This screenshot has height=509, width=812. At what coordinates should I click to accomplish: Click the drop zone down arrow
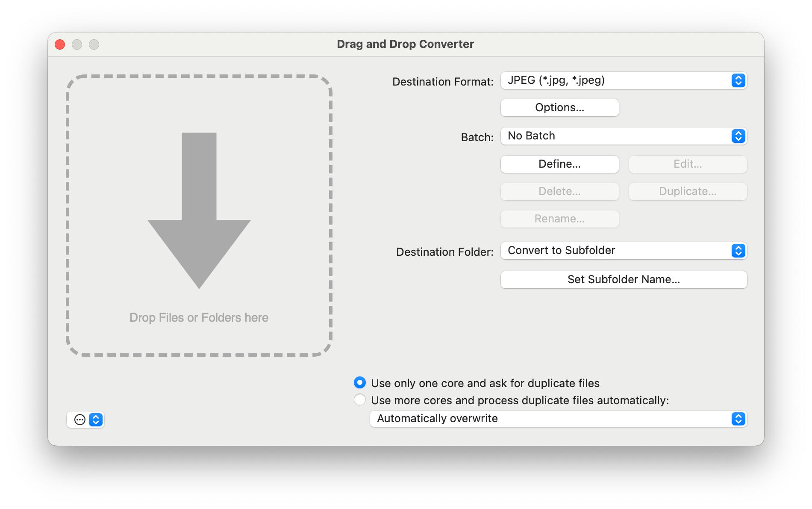[x=199, y=210]
